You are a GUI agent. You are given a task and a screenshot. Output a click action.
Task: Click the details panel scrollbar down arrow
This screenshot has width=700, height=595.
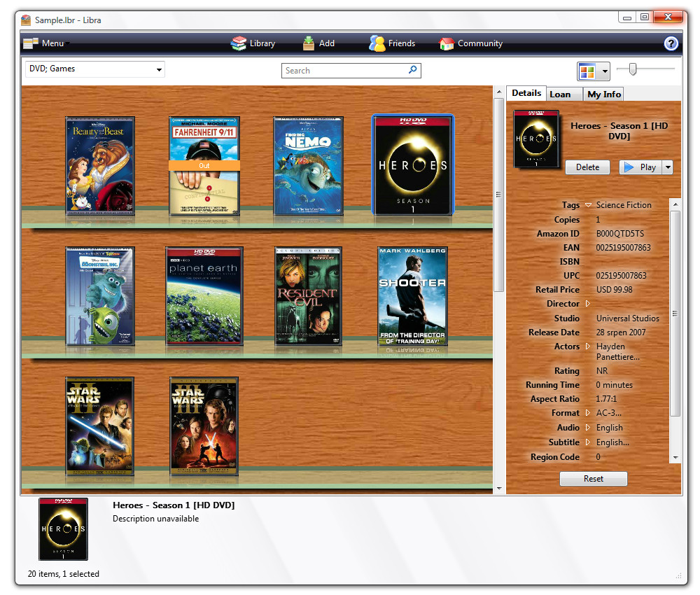(675, 458)
